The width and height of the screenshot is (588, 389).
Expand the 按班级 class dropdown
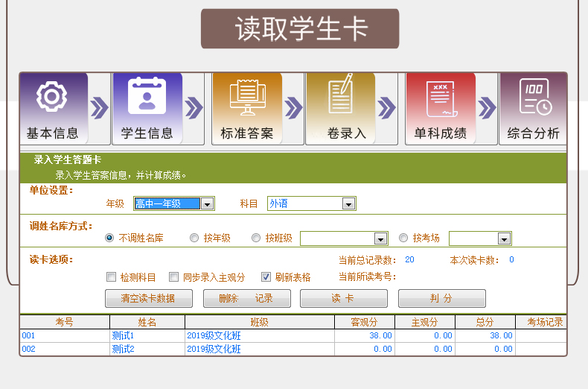click(380, 239)
